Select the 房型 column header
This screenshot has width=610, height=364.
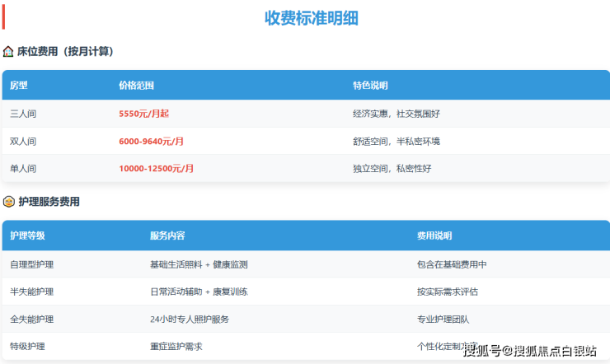tap(19, 86)
